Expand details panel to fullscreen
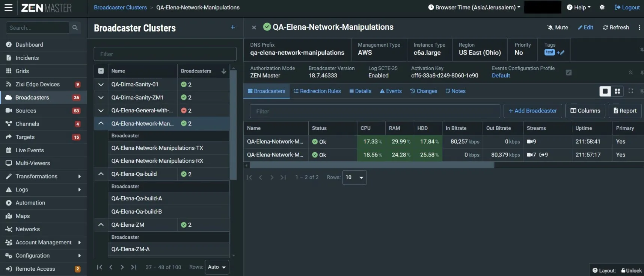Image resolution: width=644 pixels, height=276 pixels. (x=631, y=91)
